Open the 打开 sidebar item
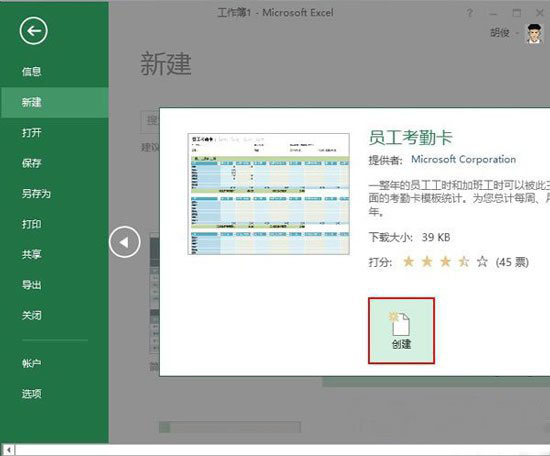The width and height of the screenshot is (550, 456). pos(32,133)
